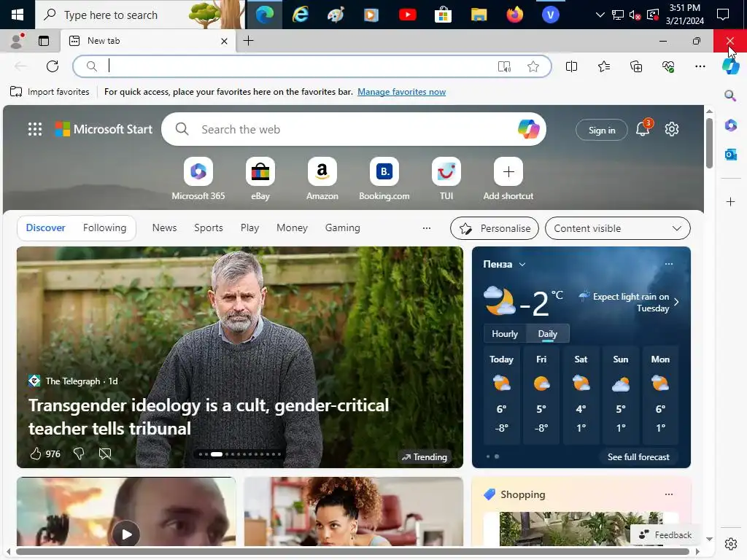The height and width of the screenshot is (560, 747).
Task: Switch weather to Daily view
Action: coord(547,334)
